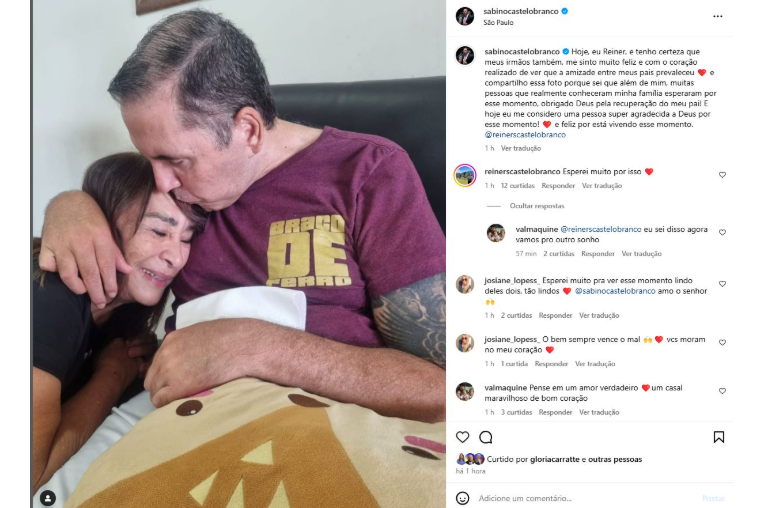Open the @reinerscastelobranco mention in caption

(x=525, y=135)
